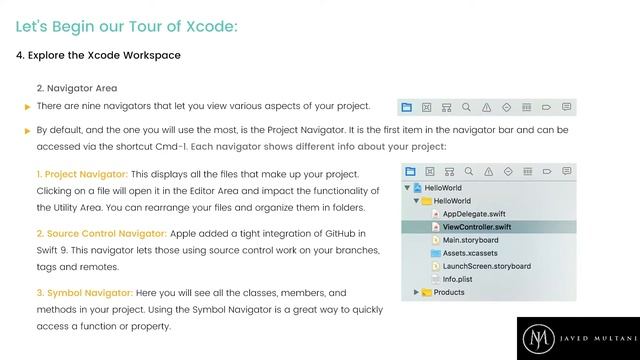Viewport: 640px width, 360px height.
Task: Select Breakpoint Navigator icon in the file-tree panel bar
Action: tap(547, 171)
